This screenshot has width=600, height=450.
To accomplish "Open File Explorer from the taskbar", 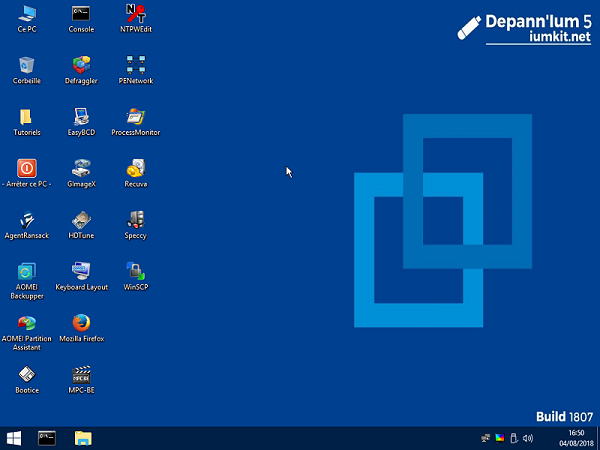I will point(83,439).
